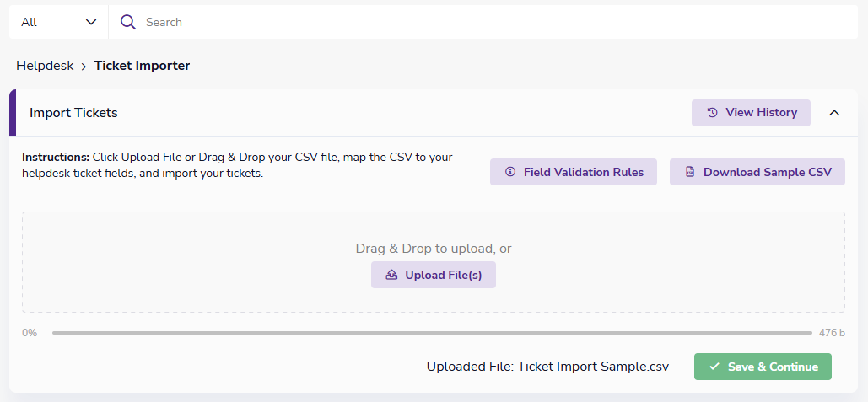Select the Ticket Importer breadcrumb
The height and width of the screenshot is (402, 868).
tap(142, 66)
